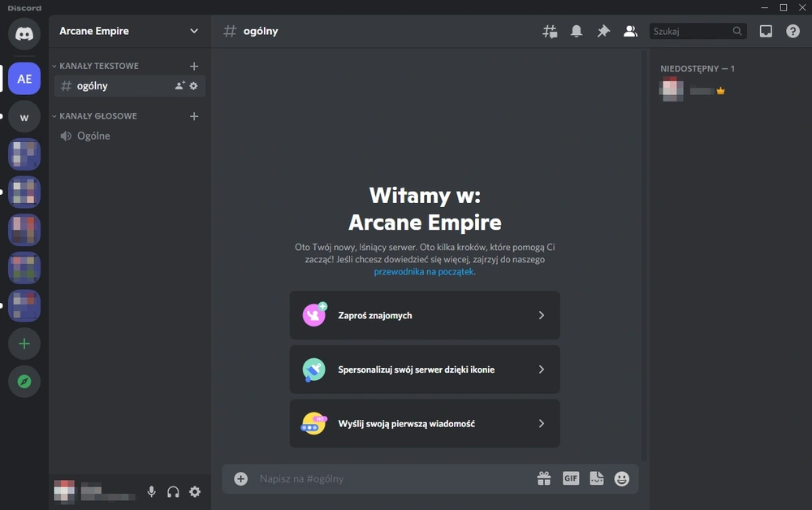Screen dimensions: 812x510
Task: Open threads icon in channel header
Action: point(550,32)
